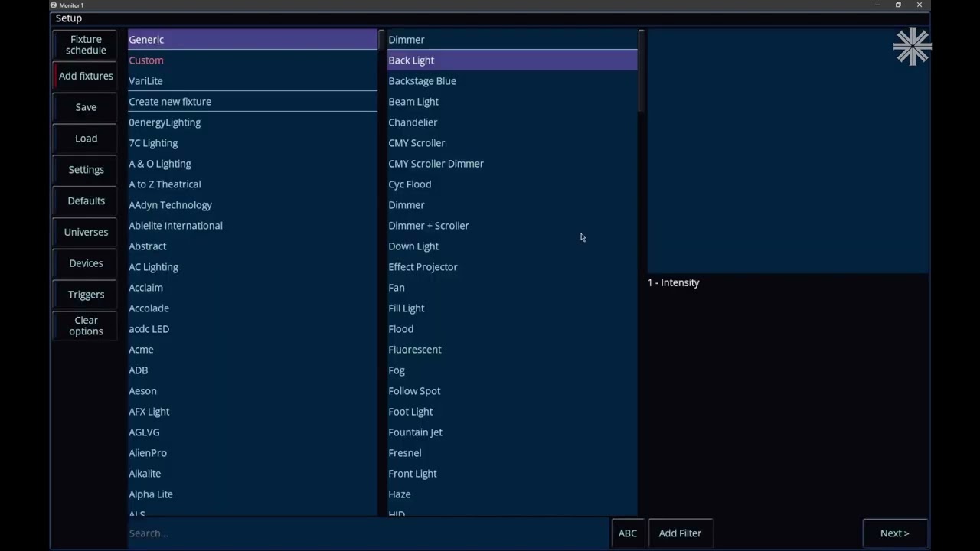
Task: Select Acme manufacturer
Action: pos(253,350)
